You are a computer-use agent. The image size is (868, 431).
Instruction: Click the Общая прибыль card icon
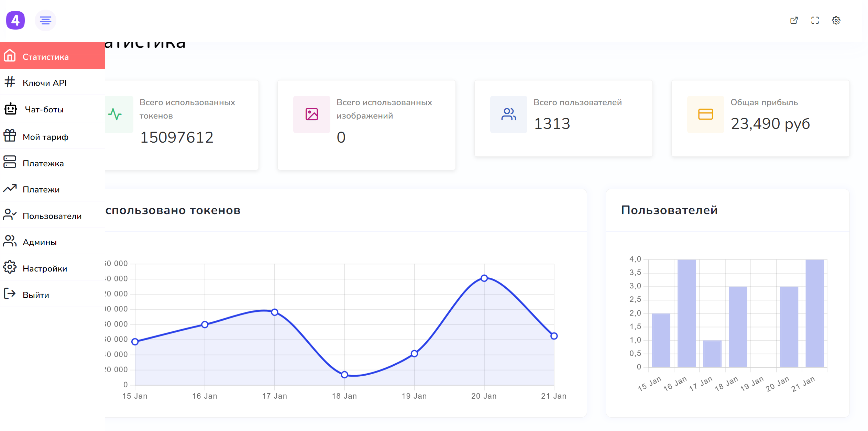[x=705, y=114]
